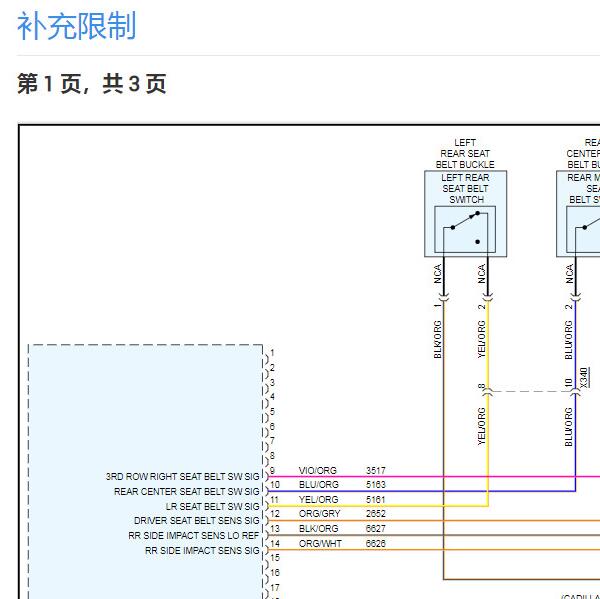Click circuit number 5161
This screenshot has width=600, height=599.
(375, 499)
